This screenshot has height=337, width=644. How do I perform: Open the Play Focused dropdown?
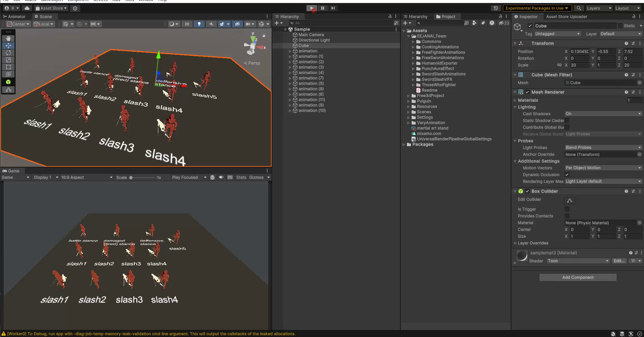pos(189,177)
